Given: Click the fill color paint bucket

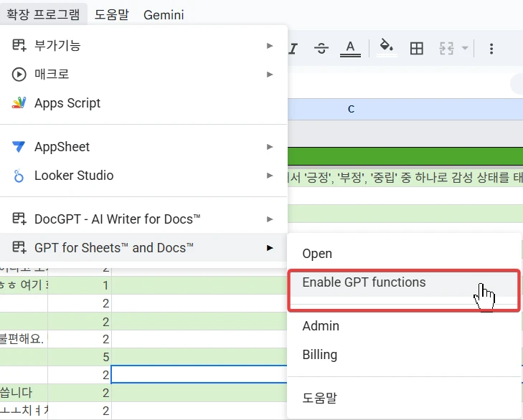Looking at the screenshot, I should tap(387, 48).
